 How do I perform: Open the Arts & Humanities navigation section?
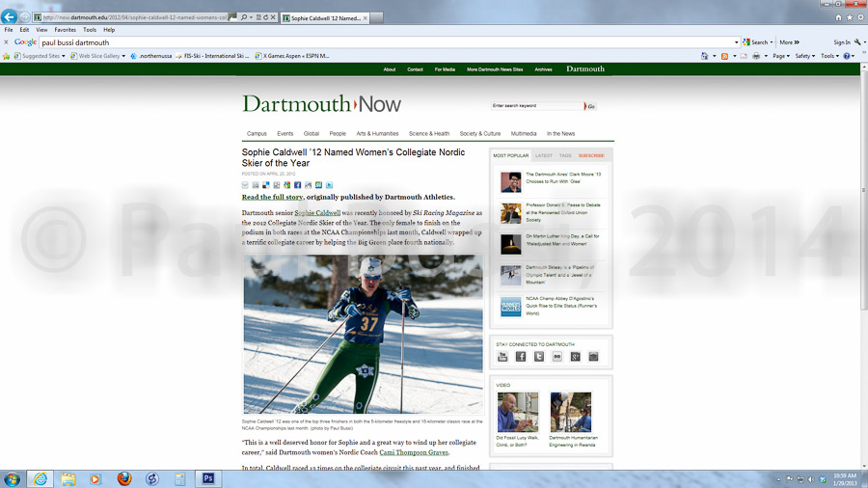pyautogui.click(x=377, y=133)
